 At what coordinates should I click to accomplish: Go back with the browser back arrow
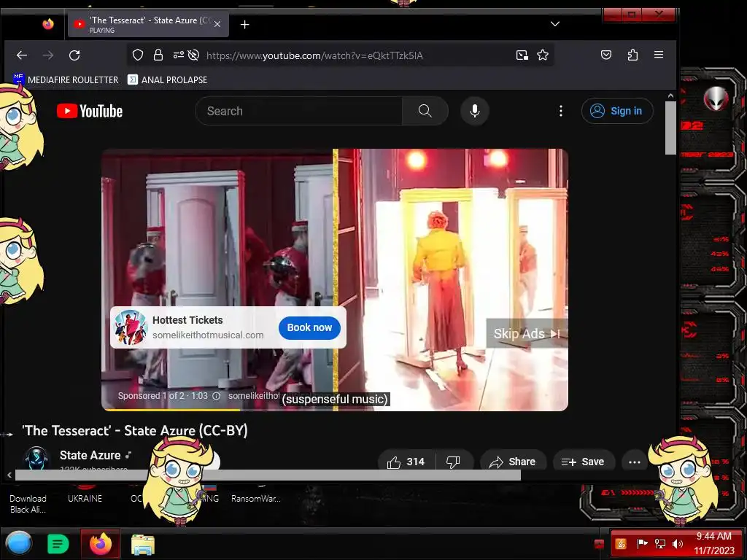21,55
